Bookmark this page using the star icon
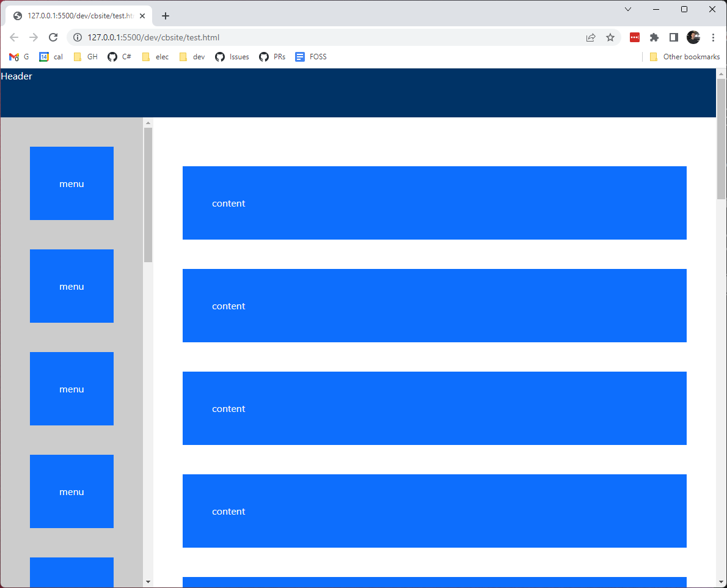Screen dimensions: 727x588 [x=610, y=37]
